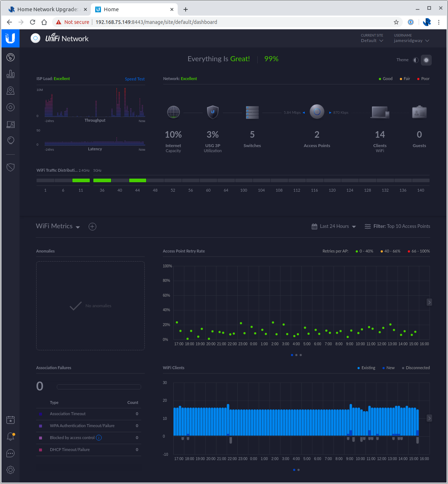Toggle Disconnected clients legend item
The image size is (448, 484).
415,368
